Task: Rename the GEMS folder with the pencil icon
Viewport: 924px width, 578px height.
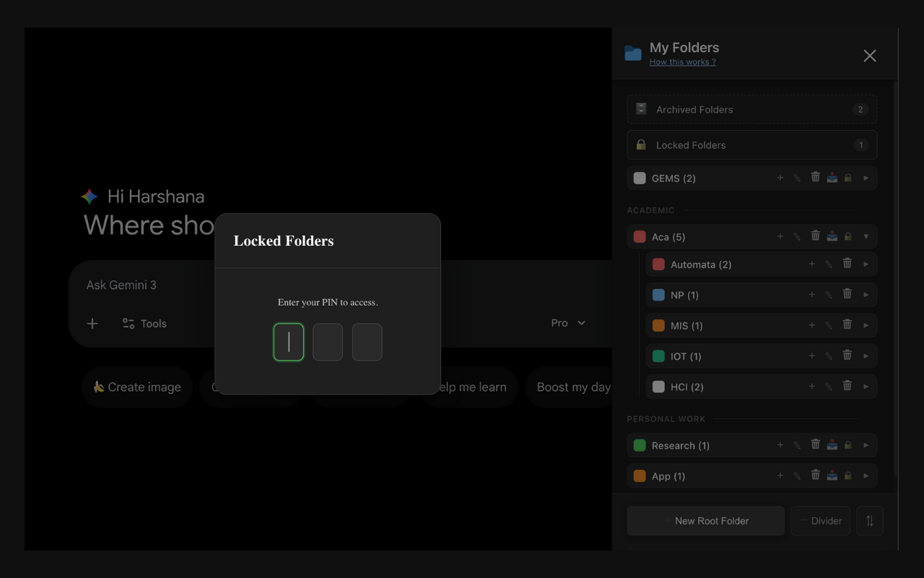Action: 796,178
